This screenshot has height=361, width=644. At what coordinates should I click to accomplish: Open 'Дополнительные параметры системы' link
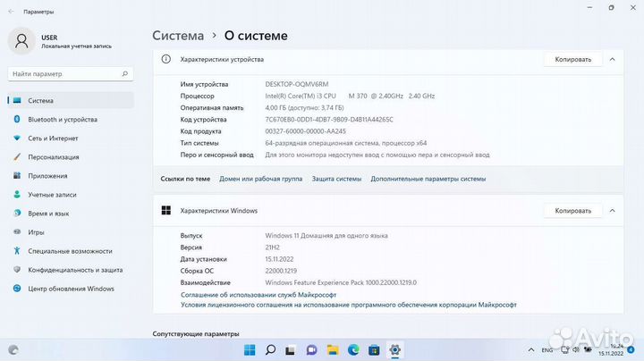click(428, 179)
